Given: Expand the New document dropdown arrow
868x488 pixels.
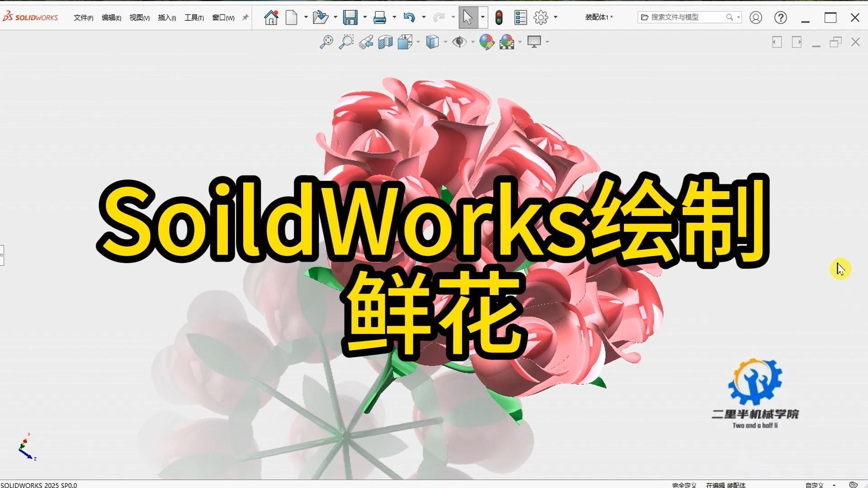Looking at the screenshot, I should [x=306, y=17].
